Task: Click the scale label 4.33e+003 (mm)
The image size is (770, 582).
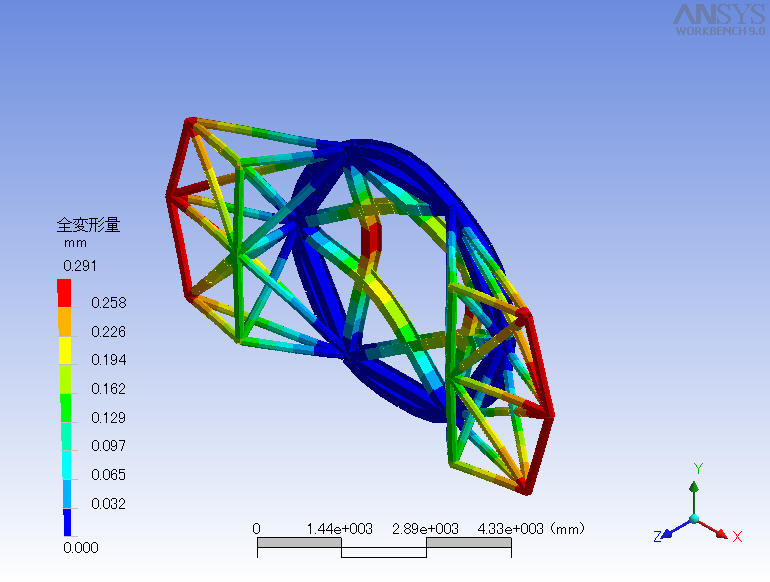Action: click(x=531, y=529)
